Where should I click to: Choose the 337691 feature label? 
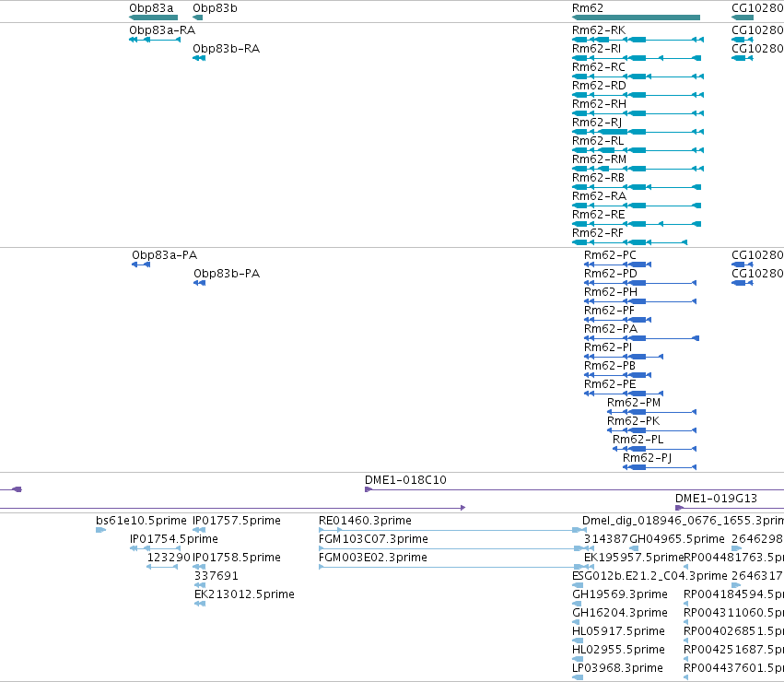pos(216,576)
